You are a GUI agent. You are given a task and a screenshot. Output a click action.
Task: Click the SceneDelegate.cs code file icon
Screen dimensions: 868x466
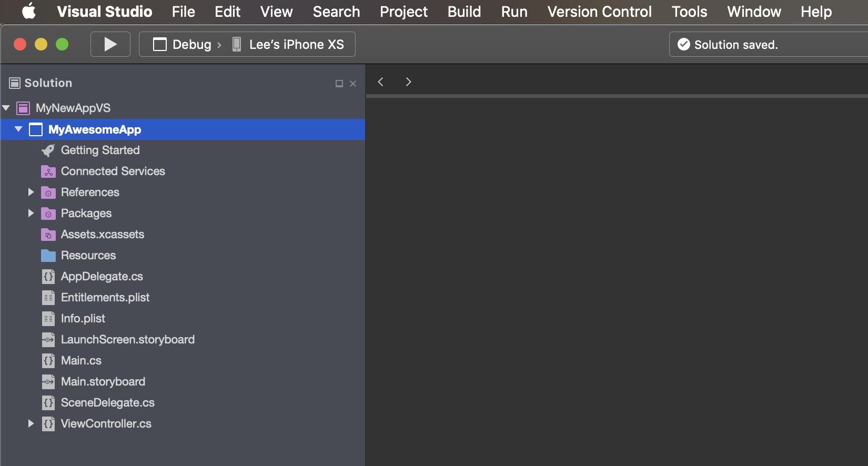tap(48, 403)
